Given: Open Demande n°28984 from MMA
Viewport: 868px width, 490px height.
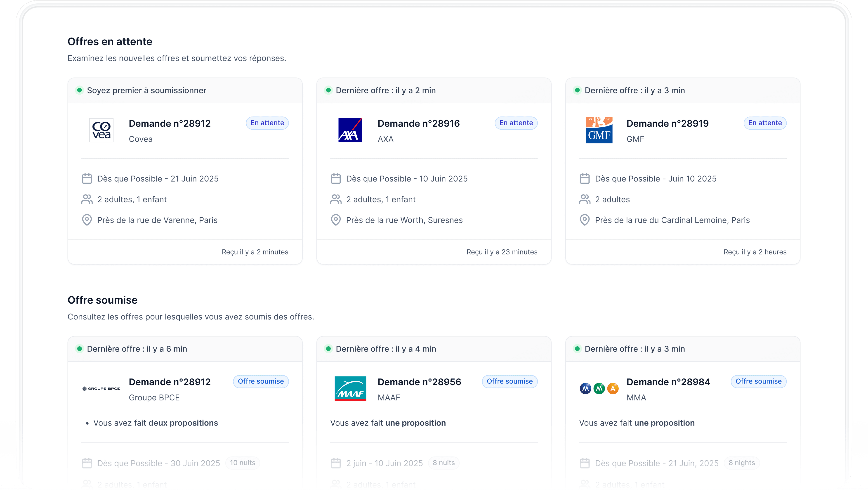Looking at the screenshot, I should point(668,382).
